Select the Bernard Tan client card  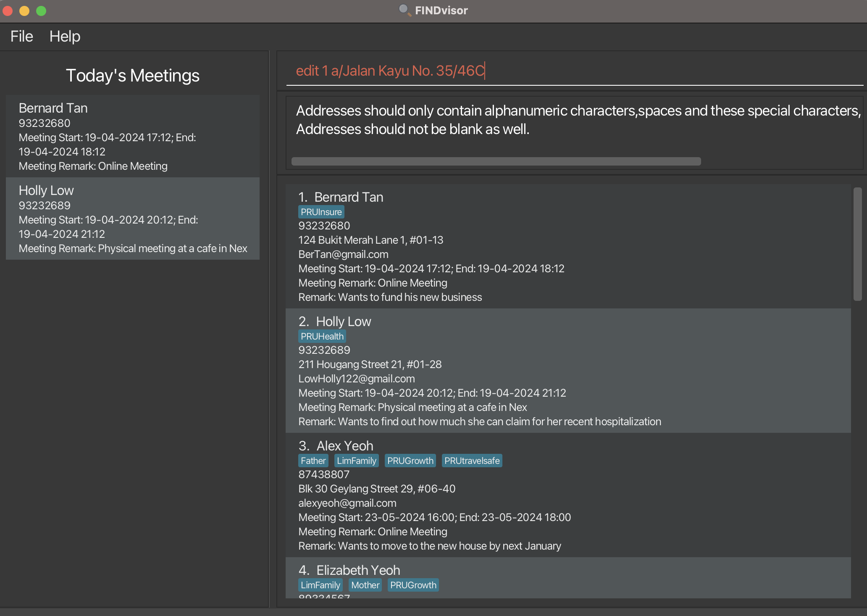pos(568,246)
